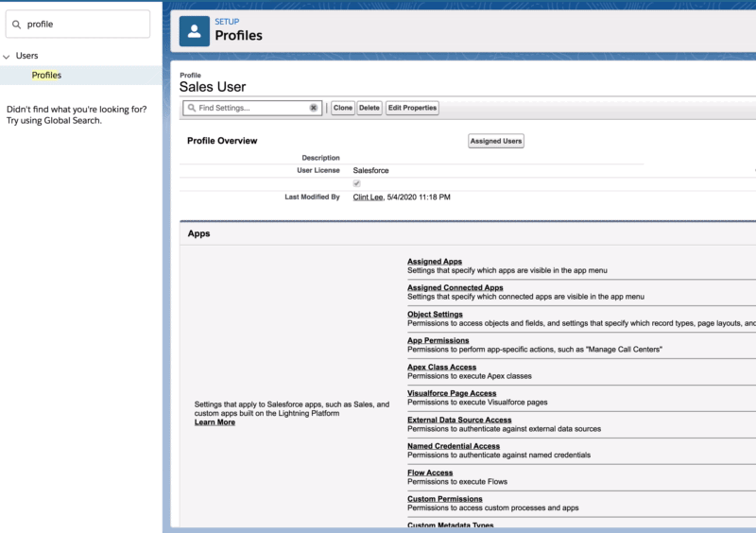Screen dimensions: 756x533
Task: Open the Named Credential Access link
Action: pyautogui.click(x=454, y=446)
